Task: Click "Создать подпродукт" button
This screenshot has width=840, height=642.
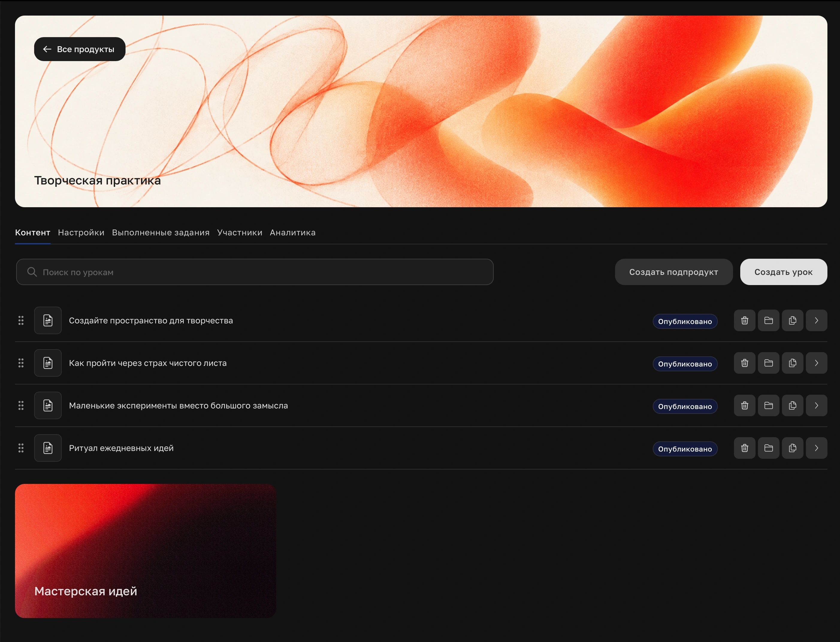Action: point(673,272)
